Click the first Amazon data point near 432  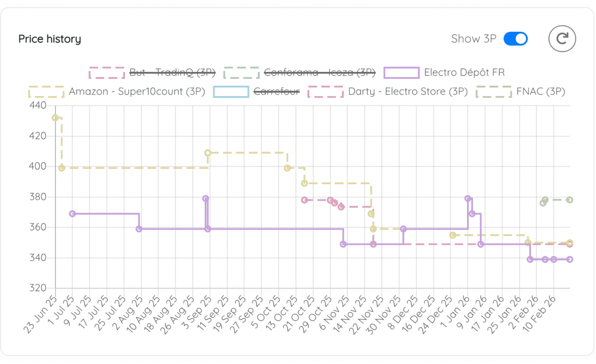click(x=55, y=117)
